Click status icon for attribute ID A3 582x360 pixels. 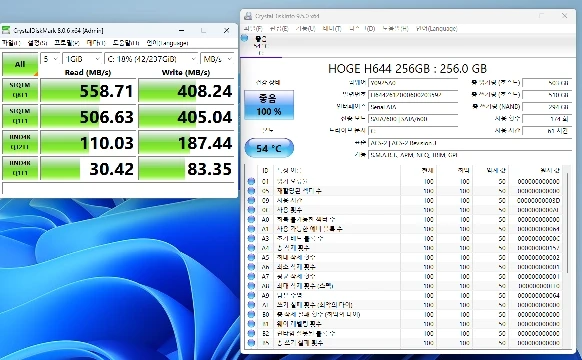pyautogui.click(x=251, y=238)
